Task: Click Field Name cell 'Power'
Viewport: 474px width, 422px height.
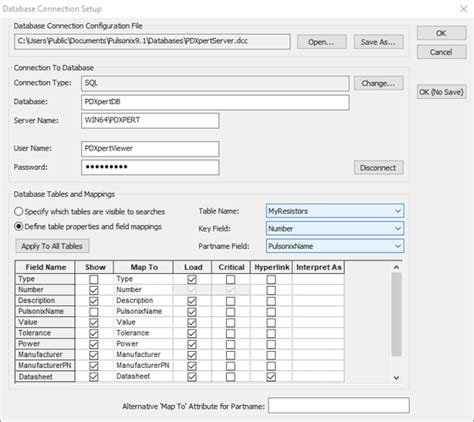Action: click(45, 344)
